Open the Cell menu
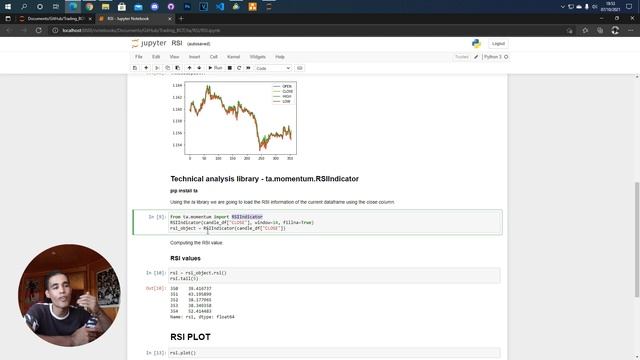The width and height of the screenshot is (640, 360). (213, 57)
